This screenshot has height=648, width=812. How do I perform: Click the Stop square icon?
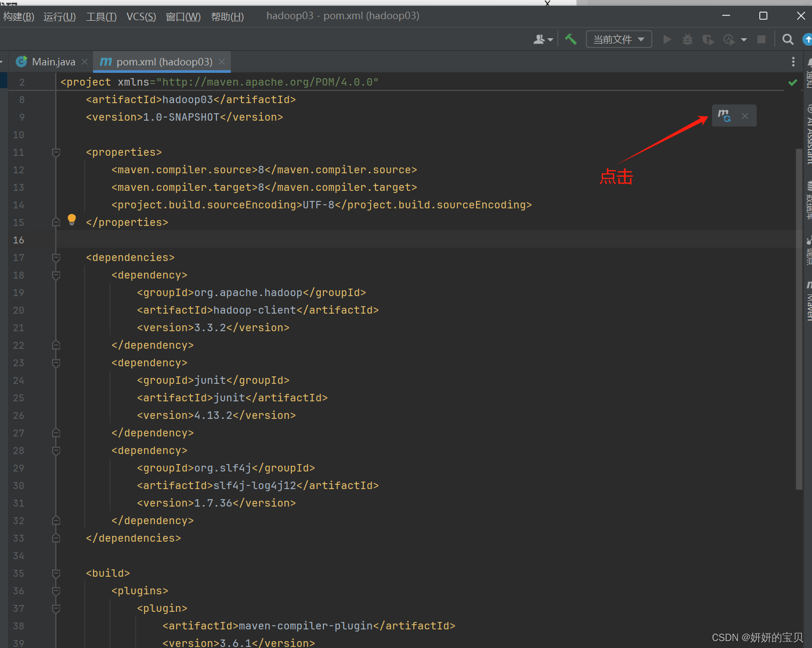tap(761, 39)
